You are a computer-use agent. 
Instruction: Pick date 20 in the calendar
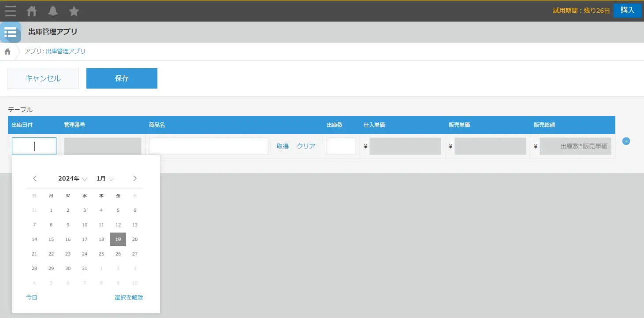[135, 239]
